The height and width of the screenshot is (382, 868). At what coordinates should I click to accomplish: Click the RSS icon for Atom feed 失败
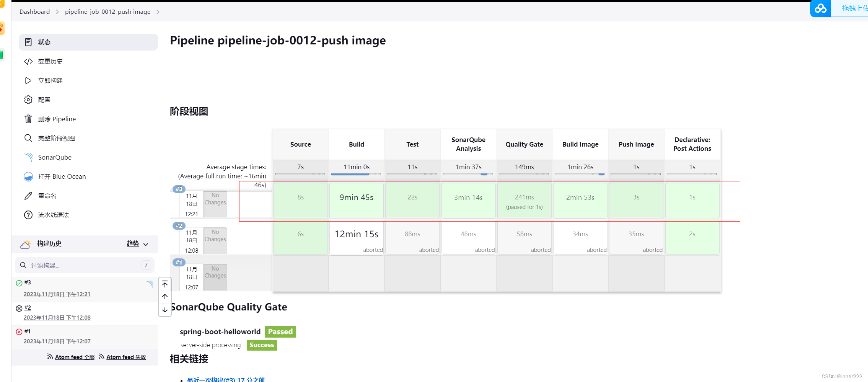click(101, 356)
